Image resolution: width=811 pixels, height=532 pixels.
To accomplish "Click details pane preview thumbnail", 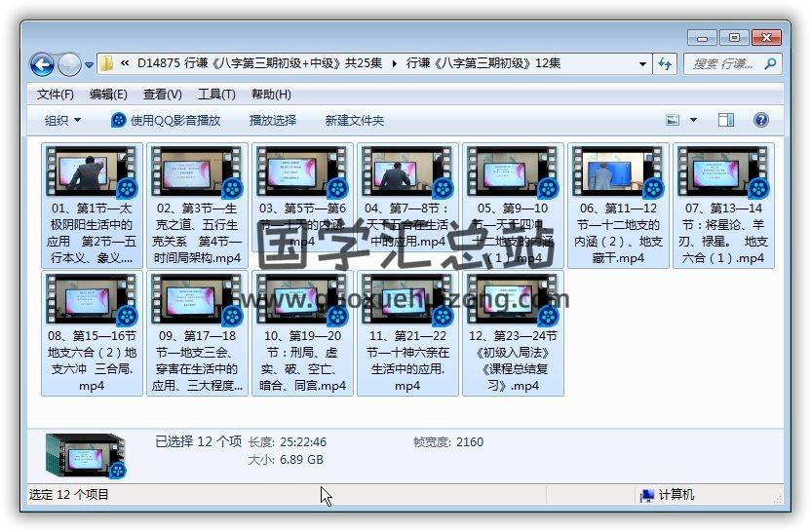I will tap(86, 456).
